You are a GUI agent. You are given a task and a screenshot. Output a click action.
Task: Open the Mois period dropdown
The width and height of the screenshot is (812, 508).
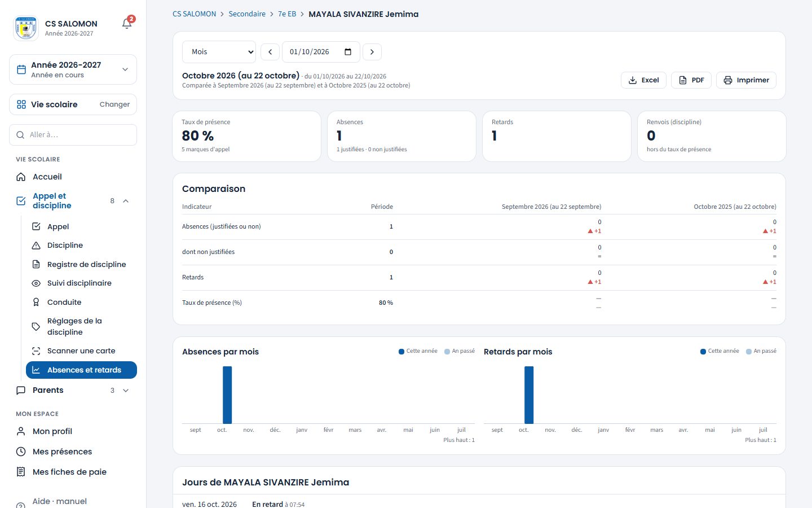click(x=219, y=52)
